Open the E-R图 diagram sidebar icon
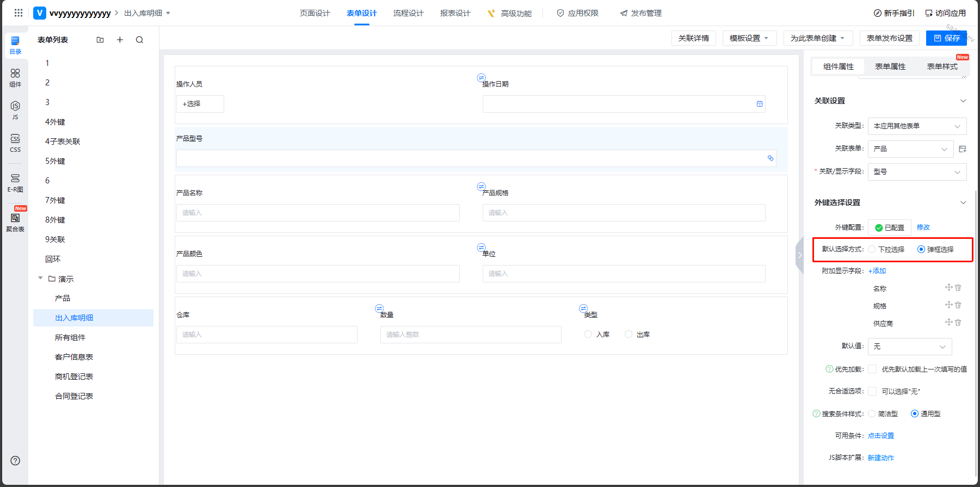 [x=15, y=182]
